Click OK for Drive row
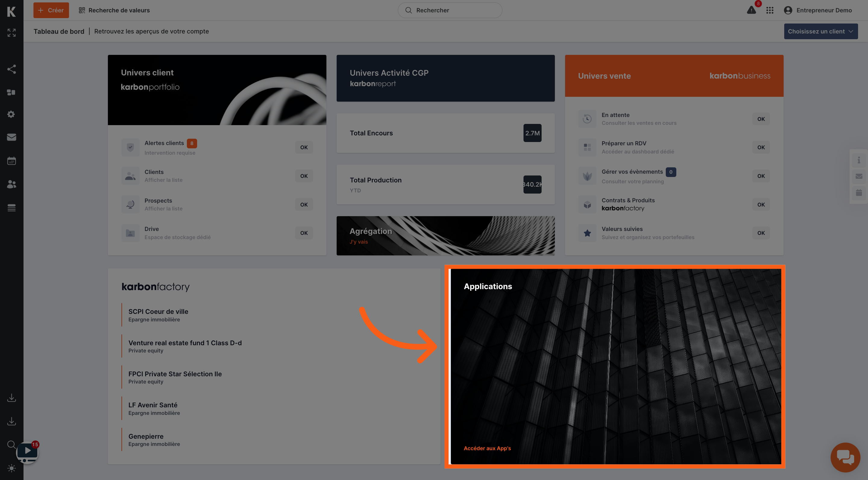The image size is (868, 480). (304, 233)
